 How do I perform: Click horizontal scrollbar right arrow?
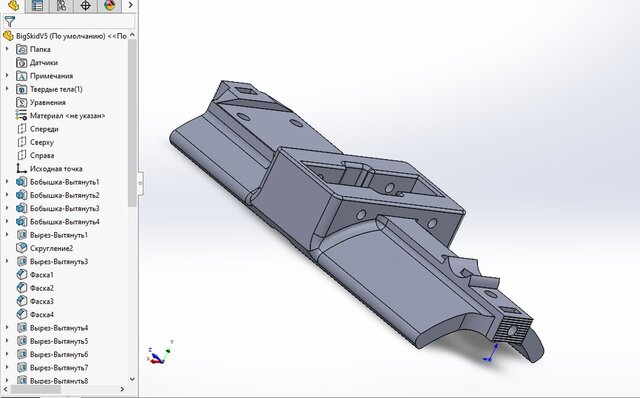click(x=122, y=389)
